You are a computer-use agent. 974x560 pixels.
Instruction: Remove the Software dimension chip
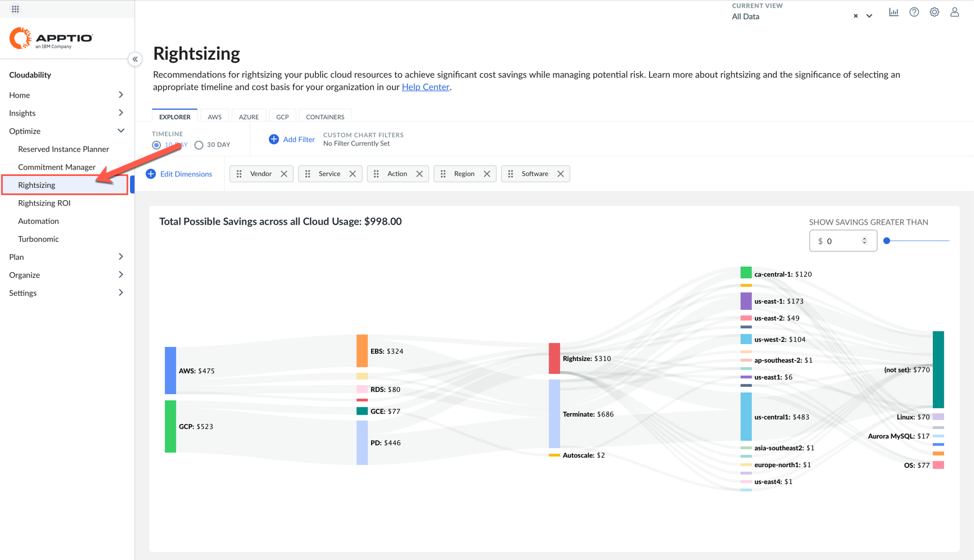point(561,174)
